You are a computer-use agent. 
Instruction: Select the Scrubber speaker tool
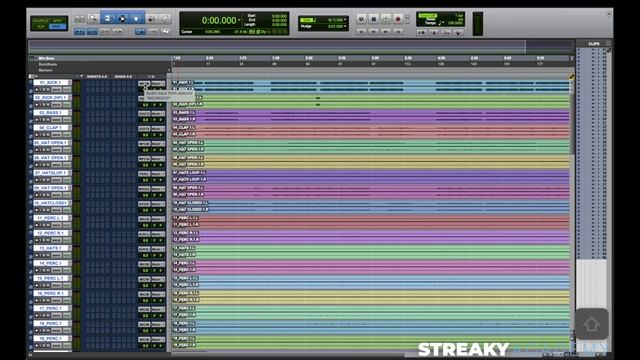[152, 19]
